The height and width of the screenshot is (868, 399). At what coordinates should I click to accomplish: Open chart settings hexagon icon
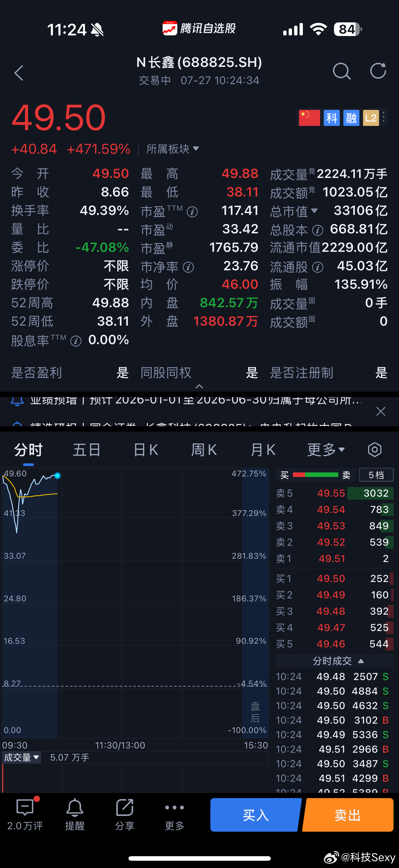pos(375,449)
